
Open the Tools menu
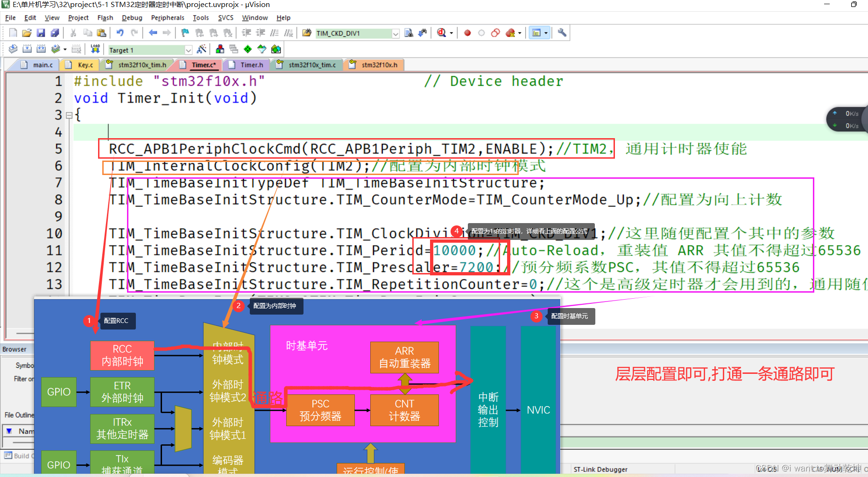201,18
